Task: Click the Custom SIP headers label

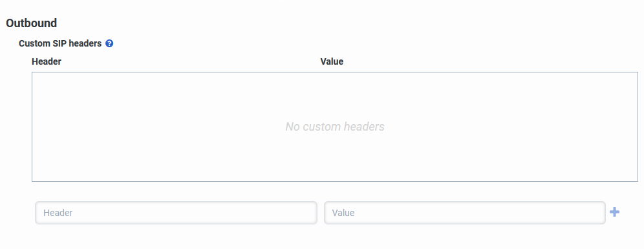Action: 60,43
